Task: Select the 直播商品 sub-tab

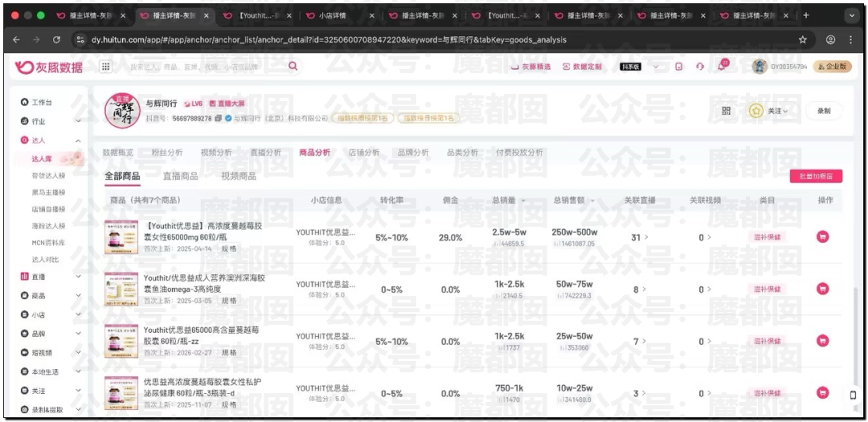Action: 180,176
